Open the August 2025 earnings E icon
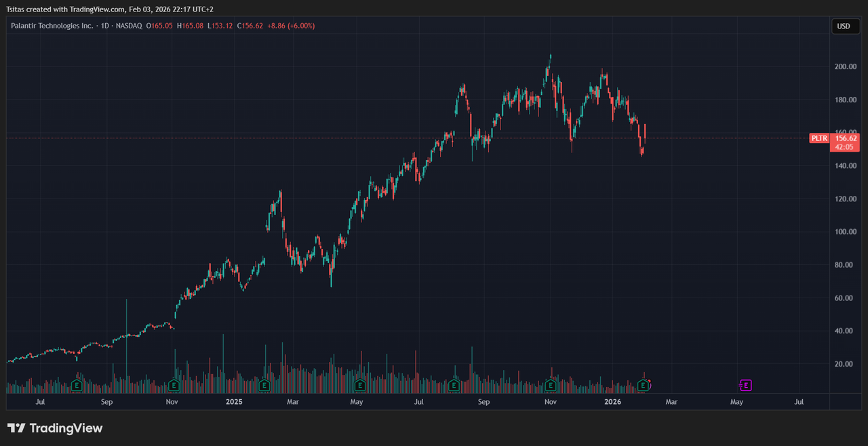This screenshot has width=868, height=446. (x=454, y=386)
